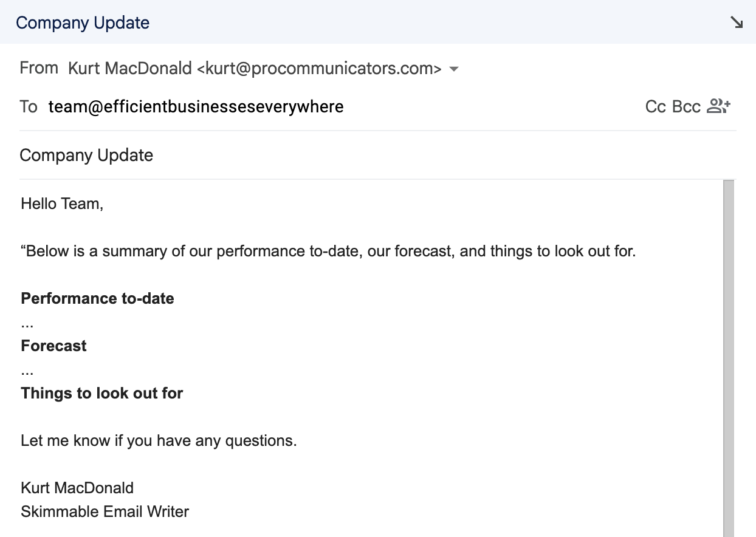Click the recipient team@efficientbusinesseseverywhere

pyautogui.click(x=196, y=107)
